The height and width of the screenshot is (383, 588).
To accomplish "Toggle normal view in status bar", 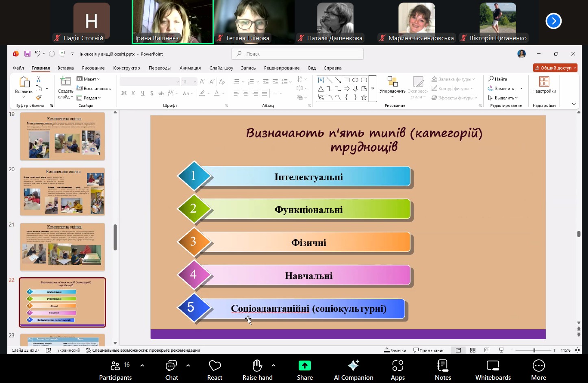I will 458,350.
